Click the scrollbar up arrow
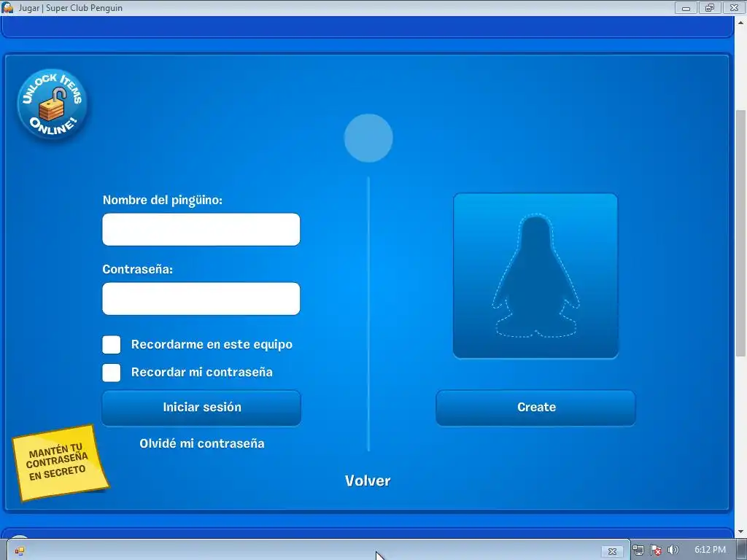The width and height of the screenshot is (747, 560). [741, 22]
